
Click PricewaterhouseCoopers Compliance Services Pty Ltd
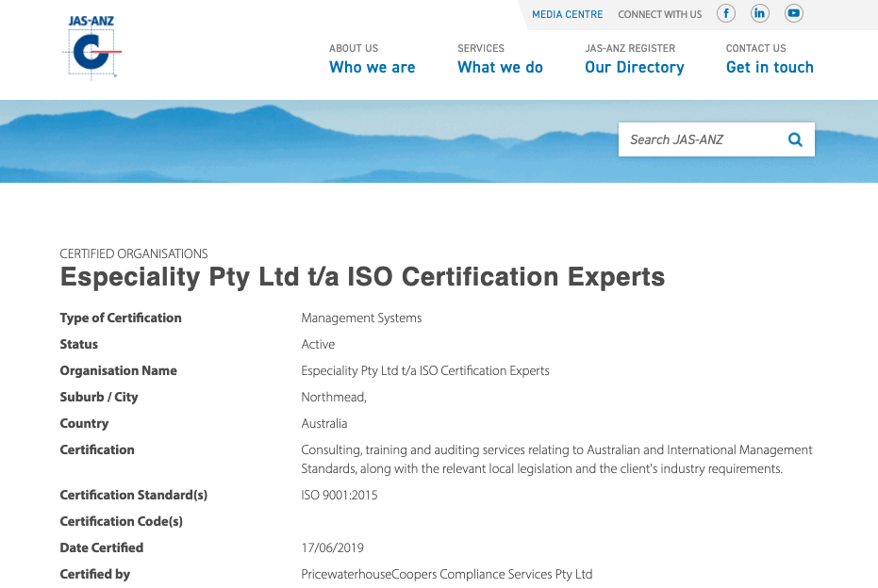coord(447,574)
